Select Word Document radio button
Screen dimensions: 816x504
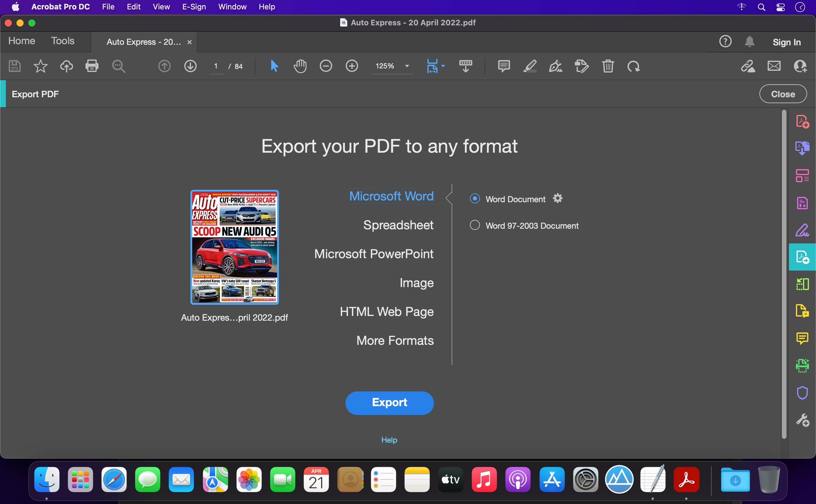[x=475, y=199]
